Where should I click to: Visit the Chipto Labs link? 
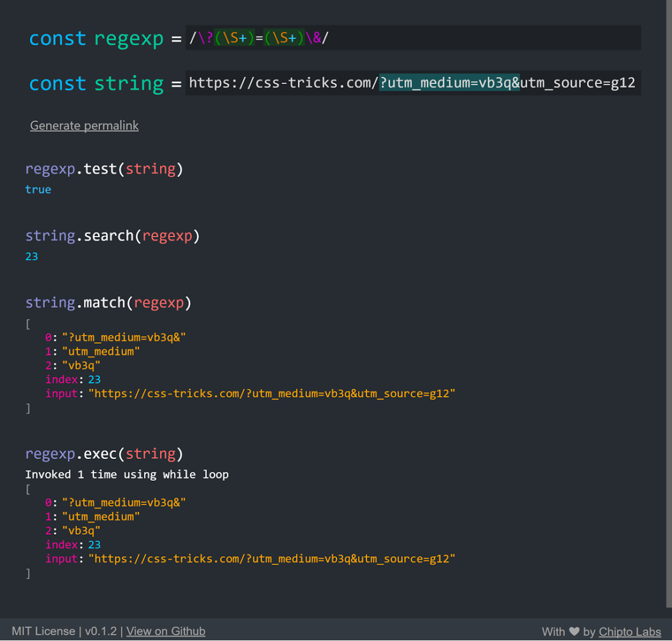click(630, 631)
